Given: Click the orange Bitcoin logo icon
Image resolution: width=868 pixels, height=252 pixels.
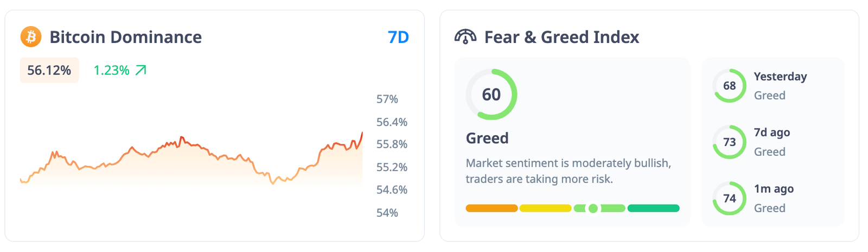Looking at the screenshot, I should click(31, 37).
